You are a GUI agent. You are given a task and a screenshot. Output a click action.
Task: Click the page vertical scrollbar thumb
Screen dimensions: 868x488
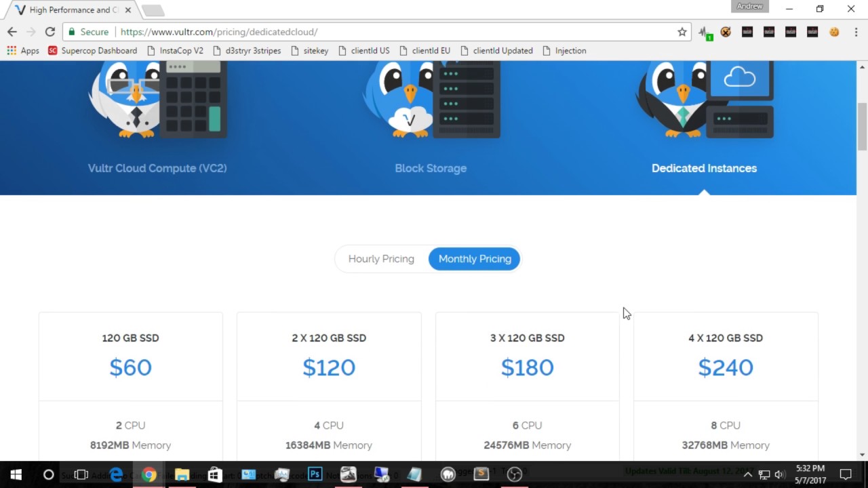pyautogui.click(x=862, y=127)
